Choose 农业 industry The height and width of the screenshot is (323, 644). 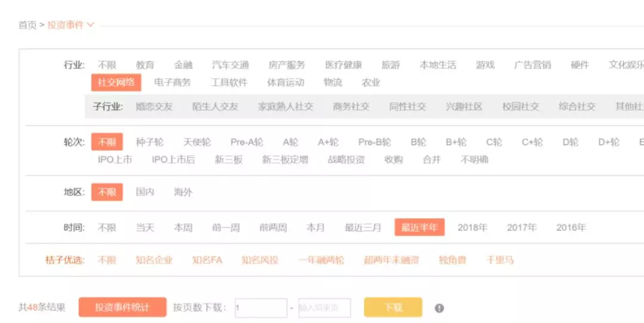click(371, 82)
